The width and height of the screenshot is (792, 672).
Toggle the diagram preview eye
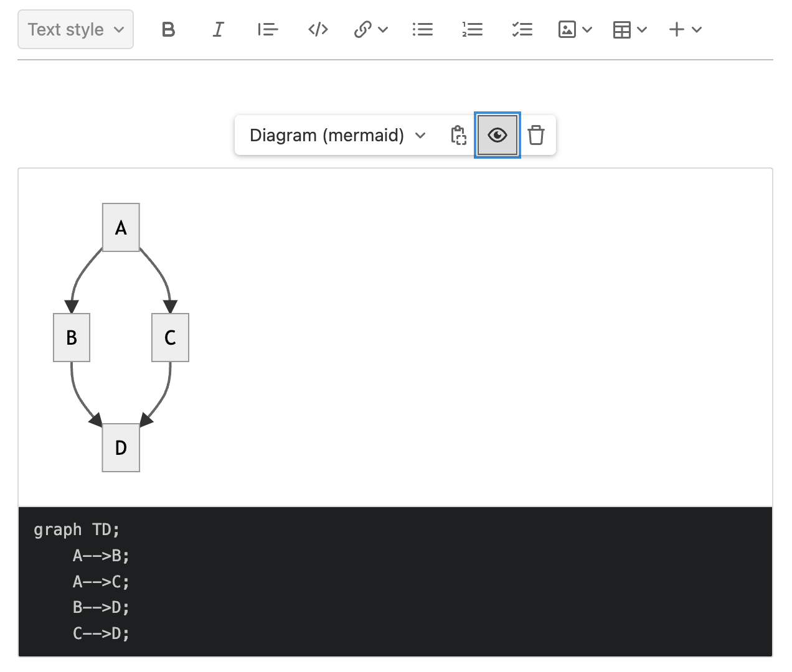point(497,135)
